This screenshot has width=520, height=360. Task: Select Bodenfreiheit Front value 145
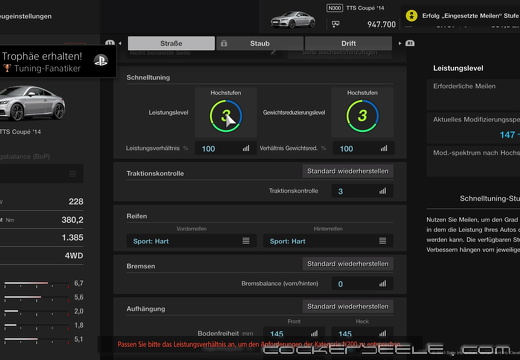click(294, 333)
